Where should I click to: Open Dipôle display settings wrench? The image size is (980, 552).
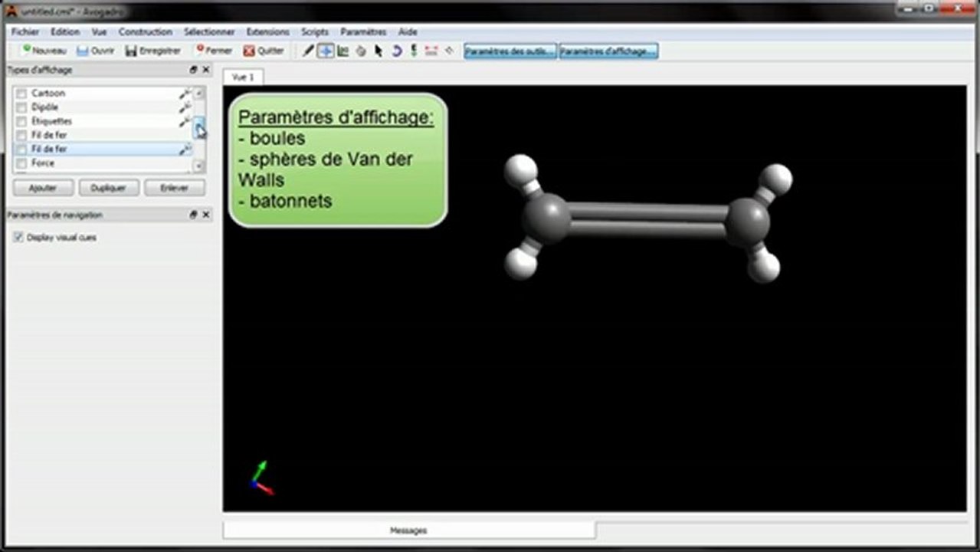tap(184, 107)
